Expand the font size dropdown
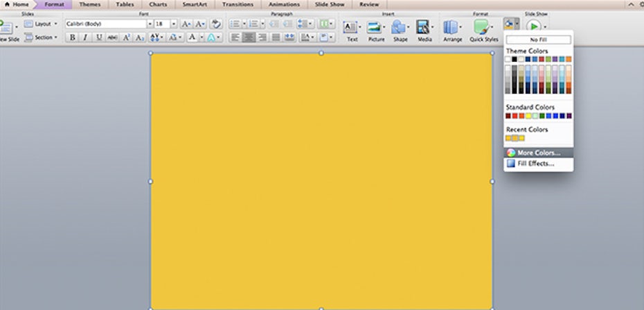 pyautogui.click(x=174, y=24)
